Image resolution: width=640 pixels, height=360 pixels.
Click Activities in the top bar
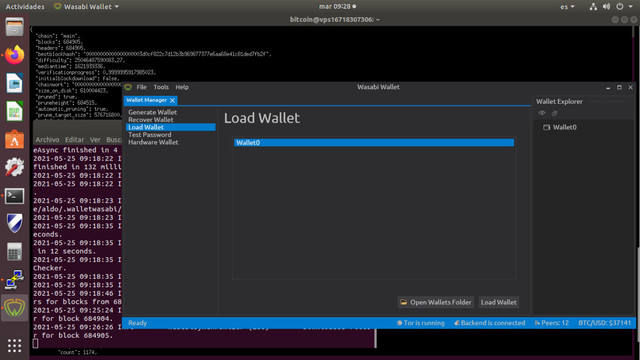pos(25,7)
